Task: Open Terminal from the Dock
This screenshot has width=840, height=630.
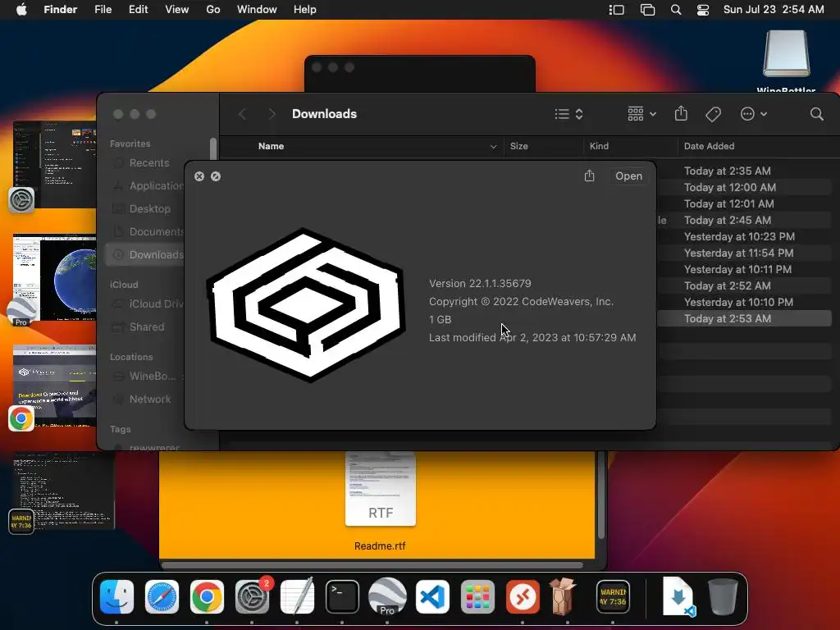Action: point(342,596)
